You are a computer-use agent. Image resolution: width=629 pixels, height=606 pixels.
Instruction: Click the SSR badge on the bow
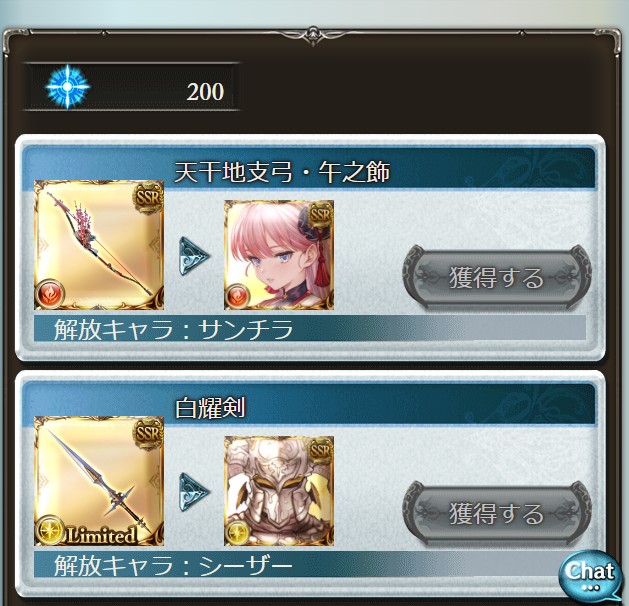tap(148, 197)
